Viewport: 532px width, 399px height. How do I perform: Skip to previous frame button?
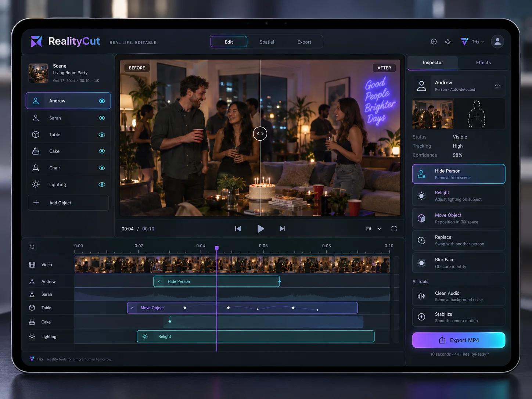(238, 229)
